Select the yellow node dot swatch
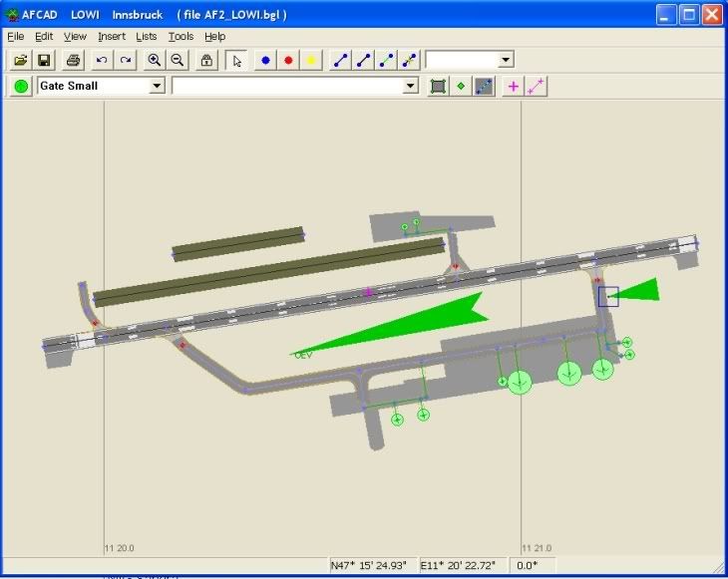This screenshot has height=579, width=728. (311, 60)
